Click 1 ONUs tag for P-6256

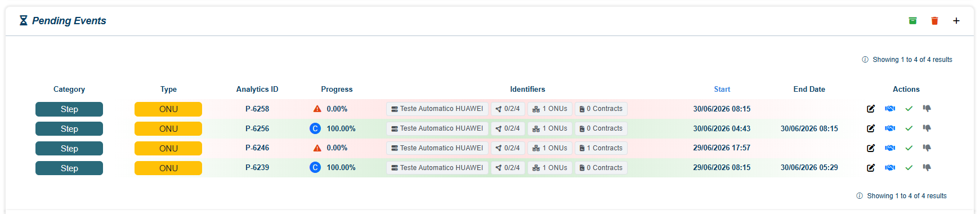[550, 128]
